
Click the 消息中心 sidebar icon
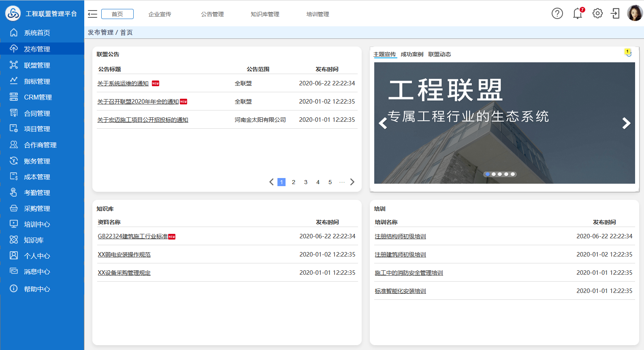pyautogui.click(x=14, y=271)
